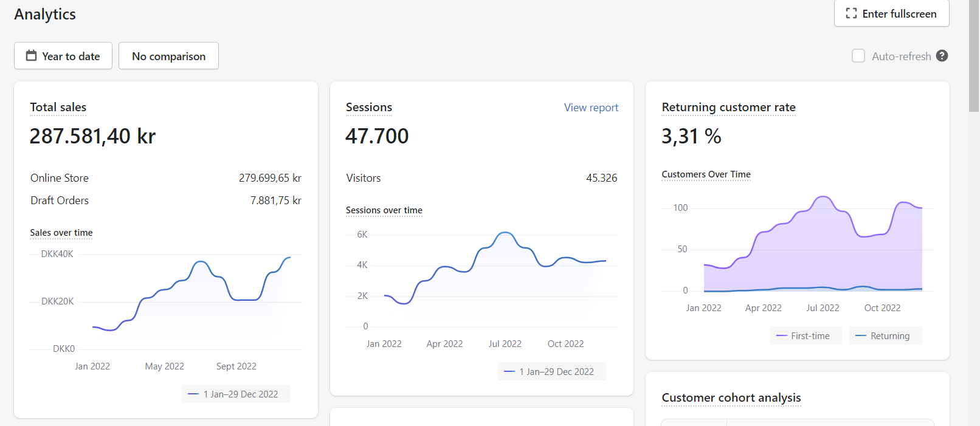This screenshot has width=980, height=426.
Task: Click the Total sales card title
Action: point(58,108)
